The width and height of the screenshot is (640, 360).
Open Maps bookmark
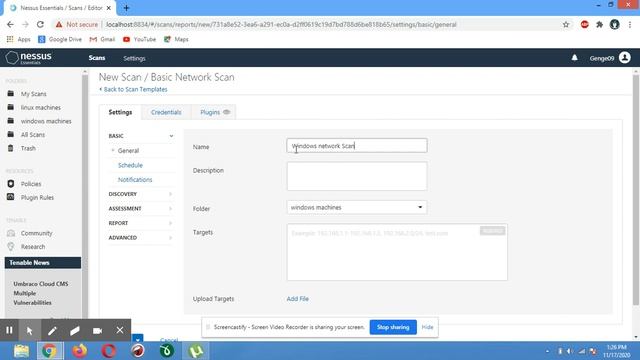[x=176, y=39]
